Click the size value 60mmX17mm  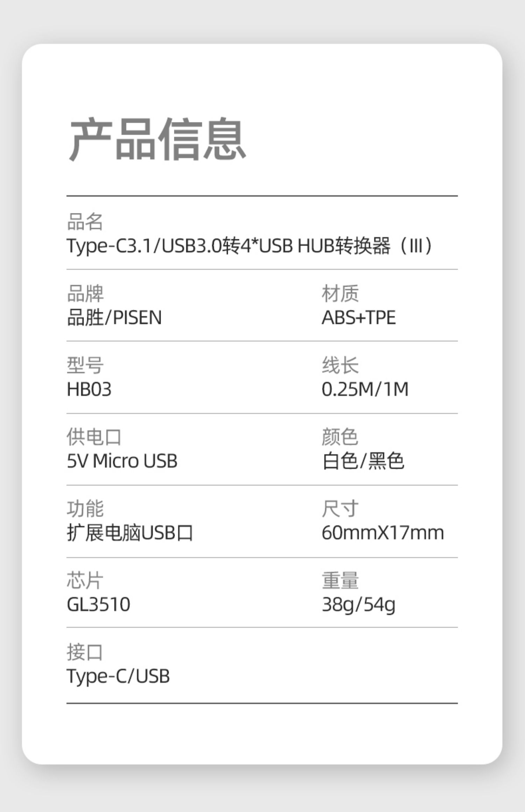383,533
